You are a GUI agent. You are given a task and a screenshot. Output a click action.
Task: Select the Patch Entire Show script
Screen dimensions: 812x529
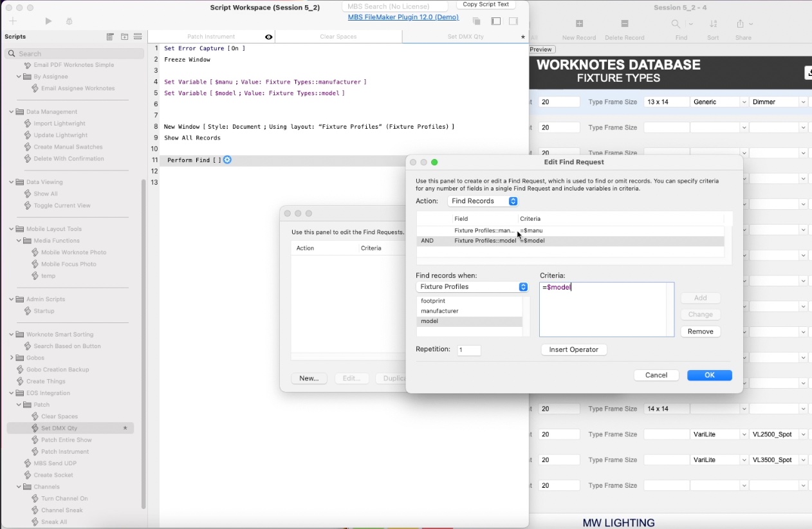(66, 440)
